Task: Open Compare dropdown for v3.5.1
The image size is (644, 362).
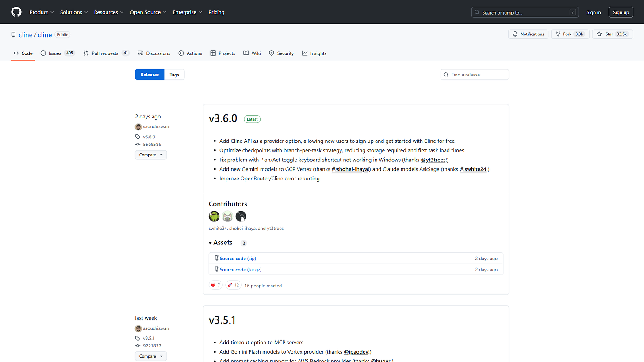Action: point(151,356)
